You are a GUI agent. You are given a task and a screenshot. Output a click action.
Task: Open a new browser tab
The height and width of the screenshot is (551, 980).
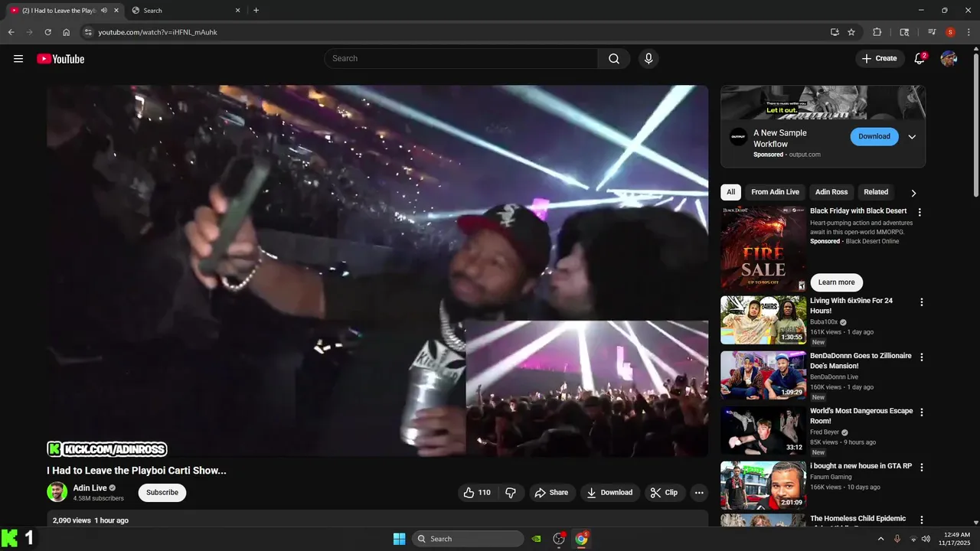point(256,11)
